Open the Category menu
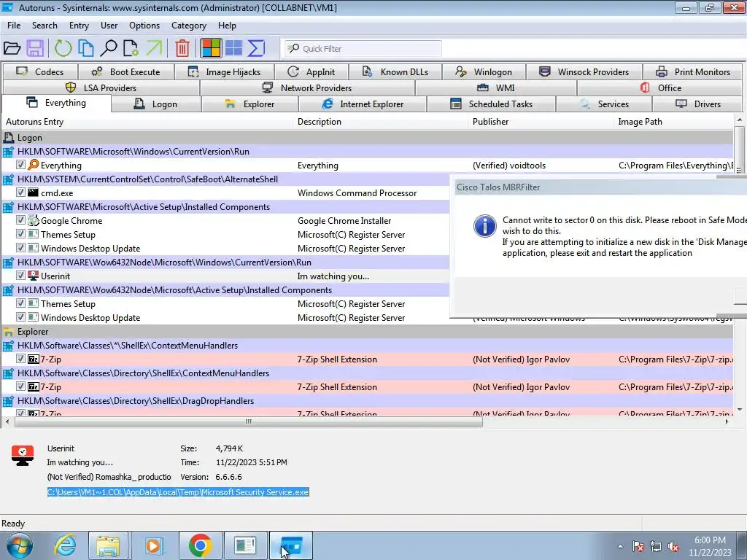The height and width of the screenshot is (560, 747). [189, 26]
